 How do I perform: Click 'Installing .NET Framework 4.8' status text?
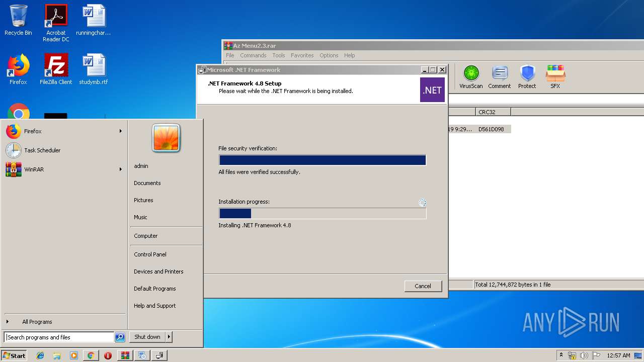(x=255, y=225)
